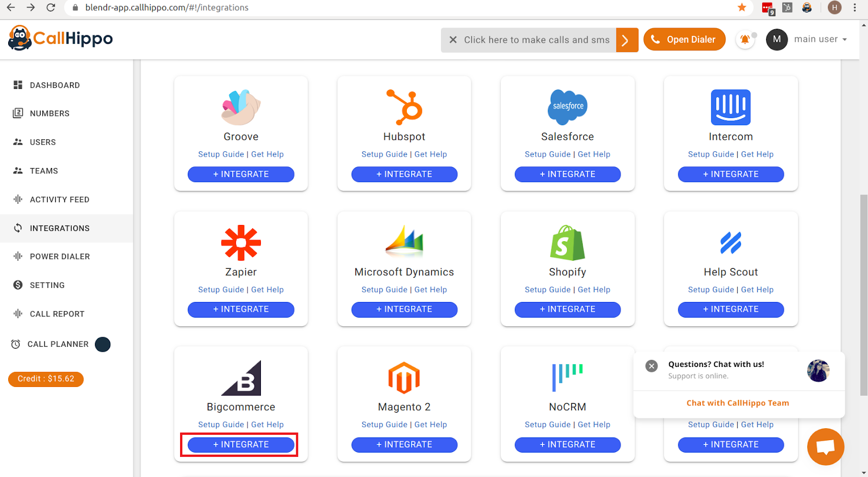
Task: Integrate Intercom
Action: click(731, 174)
